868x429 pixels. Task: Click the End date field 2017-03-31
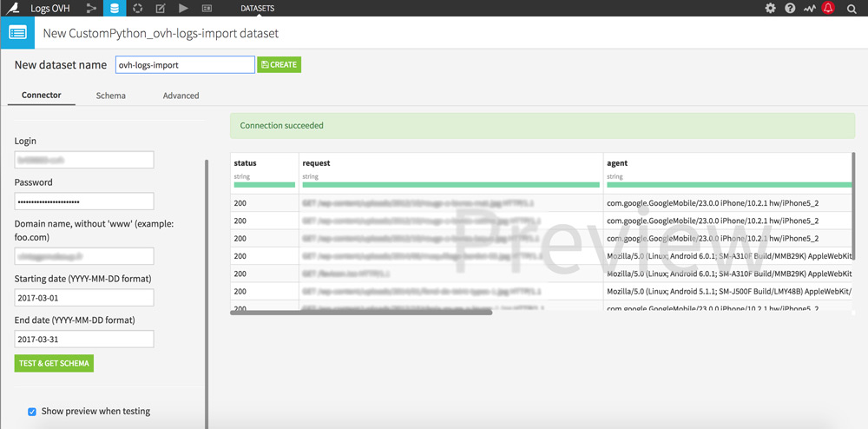[84, 339]
